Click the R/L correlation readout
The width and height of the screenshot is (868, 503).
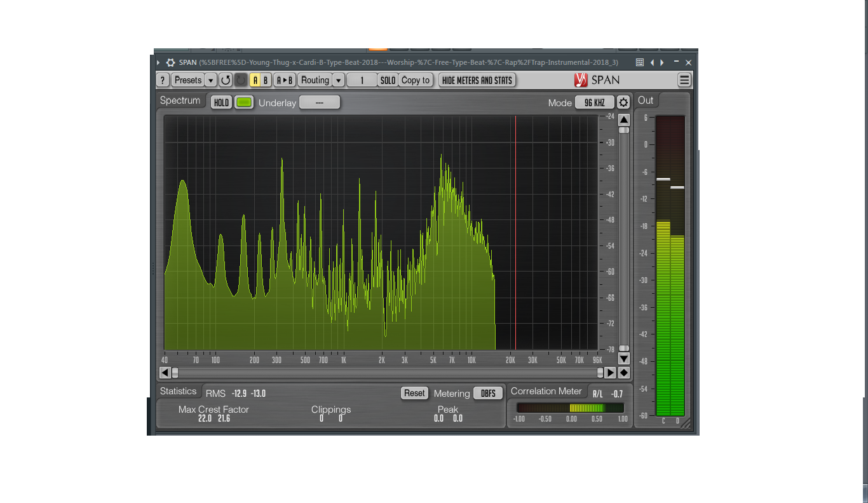click(607, 394)
